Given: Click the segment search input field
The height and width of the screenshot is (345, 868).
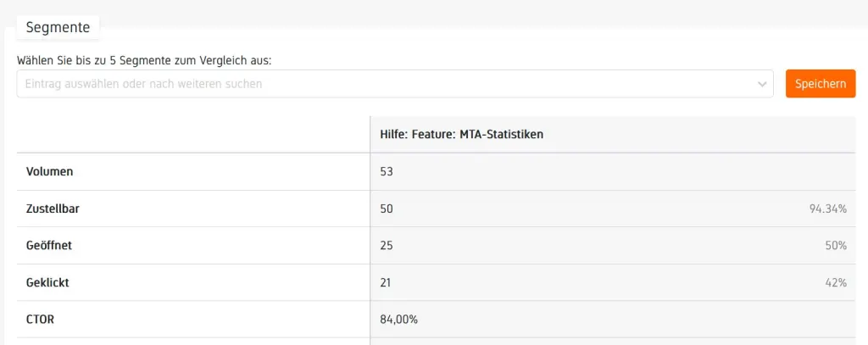Looking at the screenshot, I should coord(381,84).
